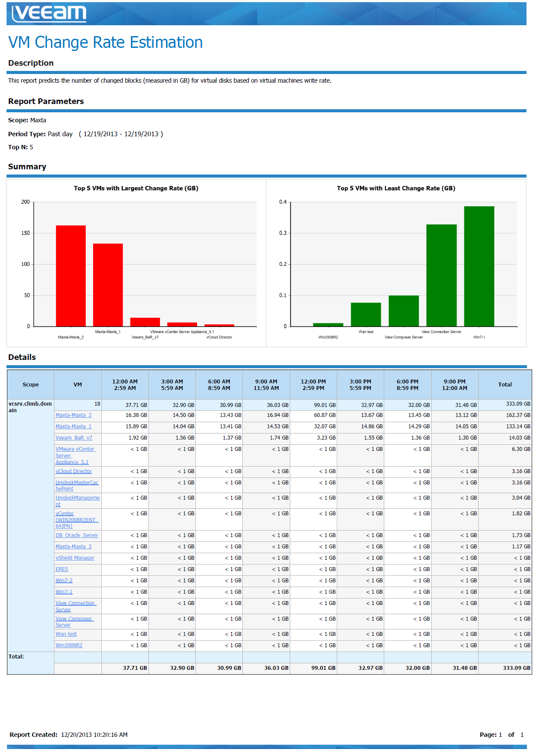Open the Maxta-Maxta_1 VM link
Image resolution: width=540 pixels, height=756 pixels.
pyautogui.click(x=74, y=427)
